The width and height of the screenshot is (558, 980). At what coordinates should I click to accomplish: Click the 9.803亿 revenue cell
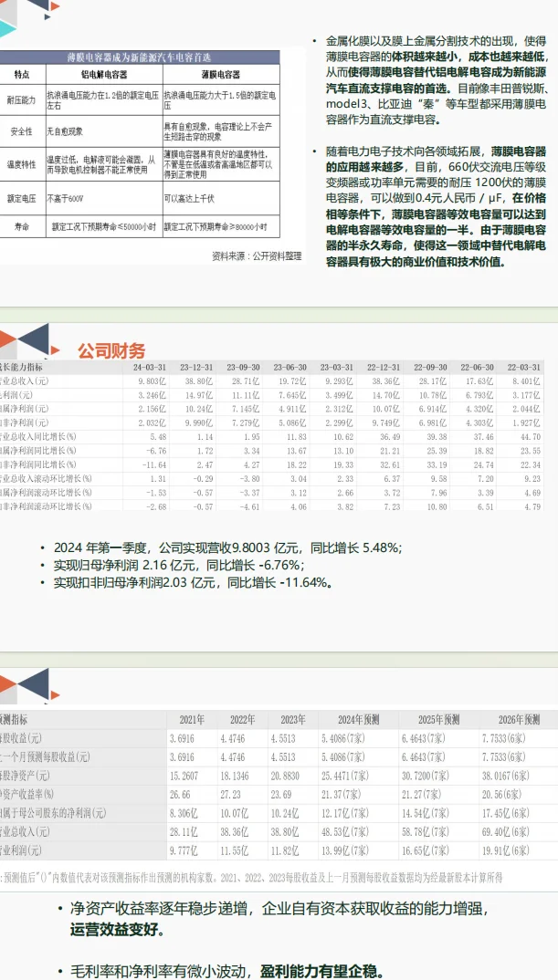pos(153,381)
